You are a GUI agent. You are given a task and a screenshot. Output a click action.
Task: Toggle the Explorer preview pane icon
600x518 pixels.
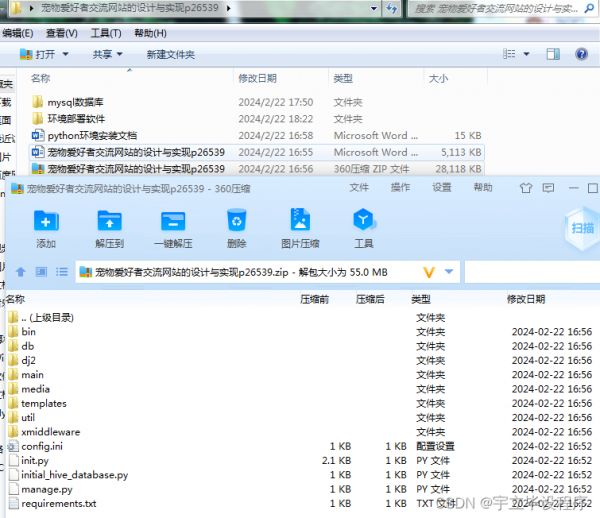pyautogui.click(x=553, y=54)
